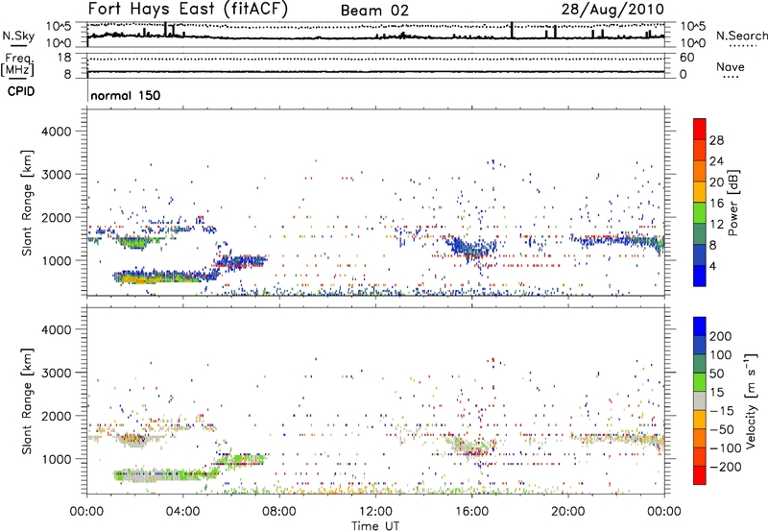Click the 'N.Search' legend label
Image resolution: width=768 pixels, height=532 pixels.
pyautogui.click(x=741, y=36)
